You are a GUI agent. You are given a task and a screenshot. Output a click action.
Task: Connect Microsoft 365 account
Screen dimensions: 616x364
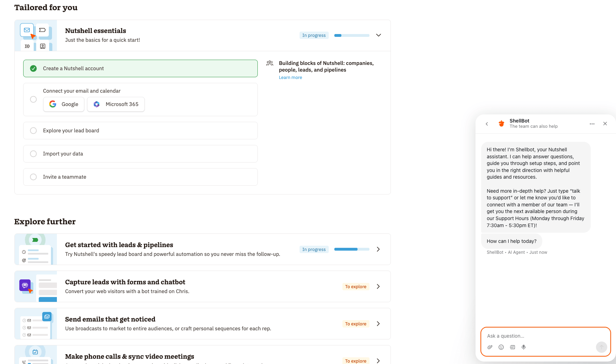pyautogui.click(x=116, y=104)
